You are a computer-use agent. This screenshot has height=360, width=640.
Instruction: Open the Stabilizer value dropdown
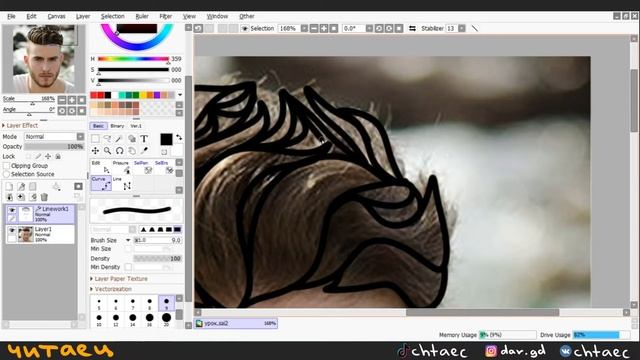click(461, 29)
